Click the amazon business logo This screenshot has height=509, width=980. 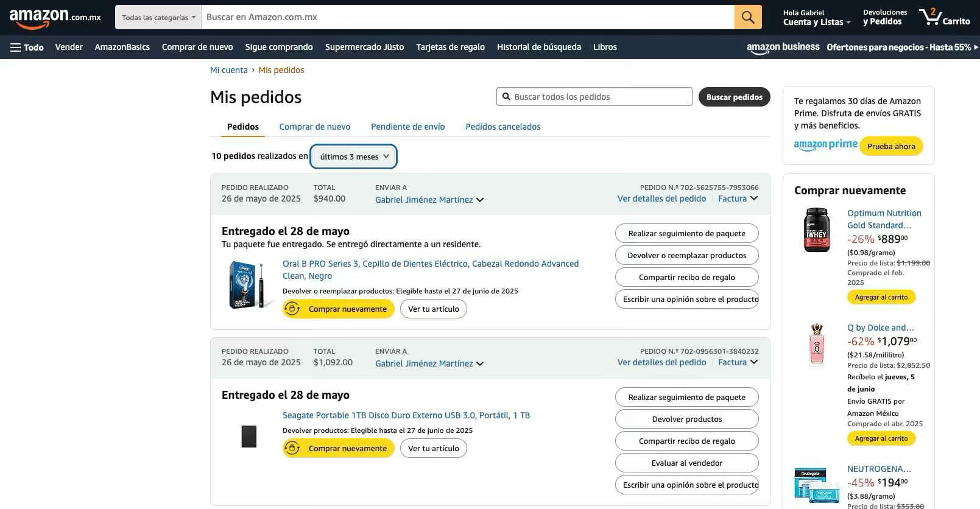[783, 47]
